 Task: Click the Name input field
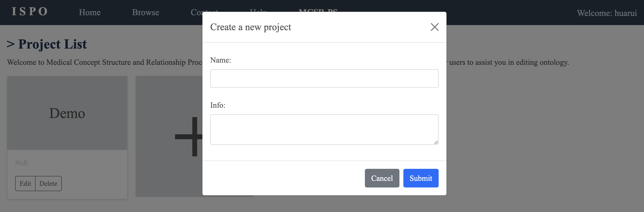[x=324, y=79]
